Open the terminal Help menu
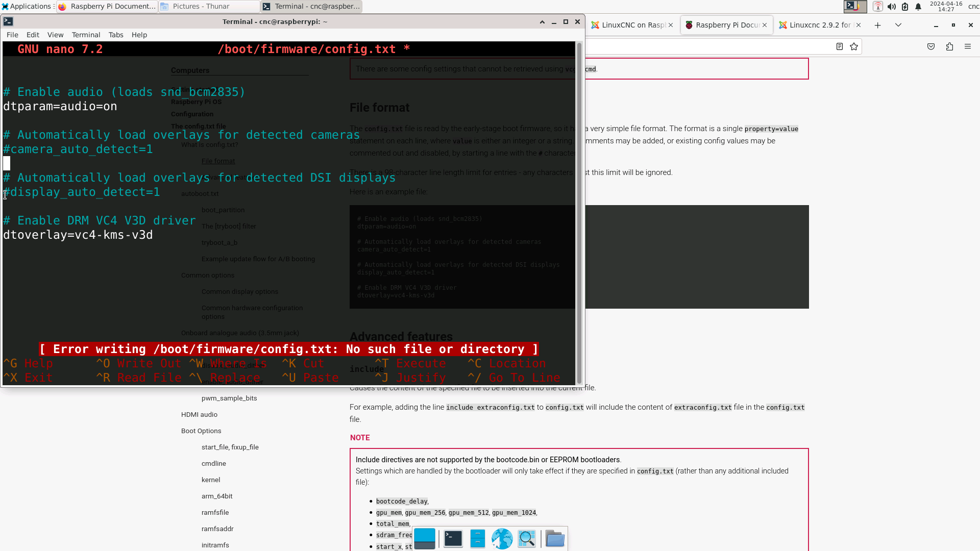The image size is (980, 551). [x=139, y=35]
